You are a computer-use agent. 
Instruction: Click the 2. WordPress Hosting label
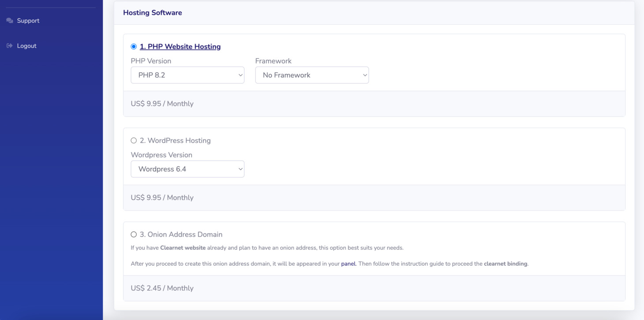pyautogui.click(x=175, y=140)
